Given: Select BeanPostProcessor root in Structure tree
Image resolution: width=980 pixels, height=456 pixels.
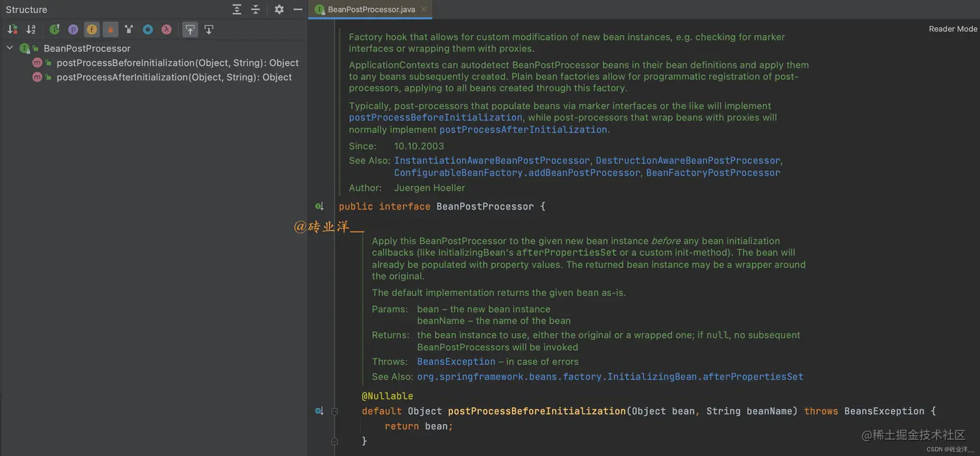Looking at the screenshot, I should [87, 48].
